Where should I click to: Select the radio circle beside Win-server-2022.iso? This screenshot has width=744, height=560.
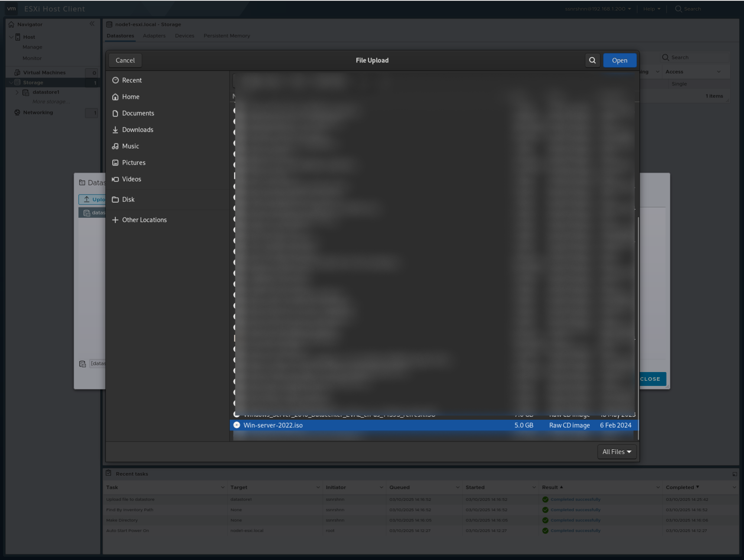click(237, 425)
